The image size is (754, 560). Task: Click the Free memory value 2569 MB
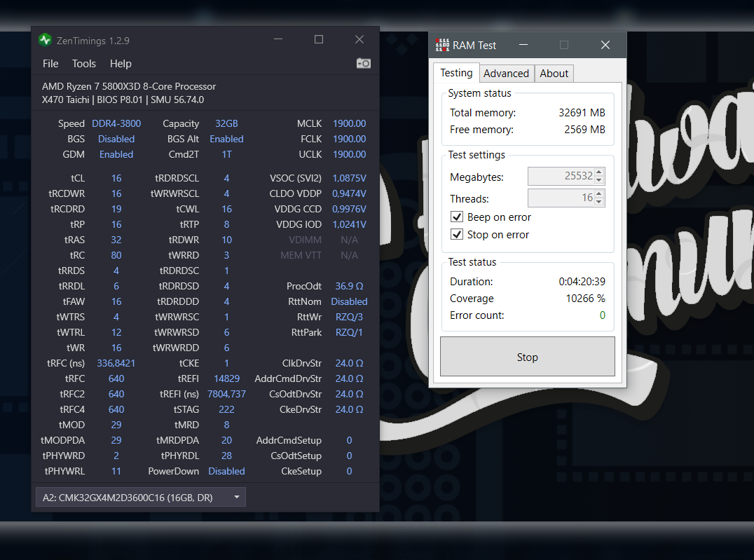coord(584,130)
